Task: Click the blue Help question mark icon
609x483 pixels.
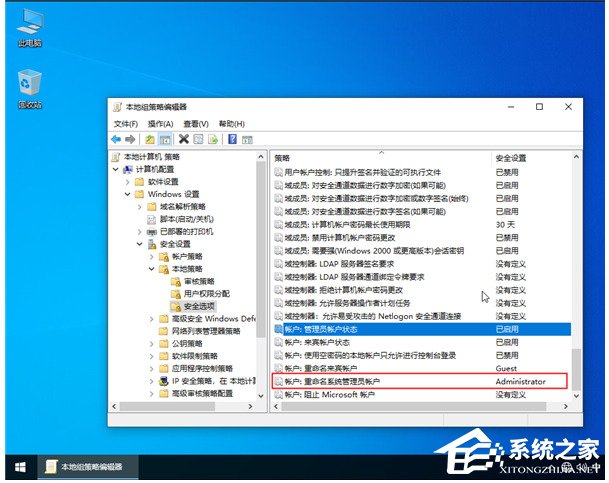Action: pyautogui.click(x=232, y=139)
